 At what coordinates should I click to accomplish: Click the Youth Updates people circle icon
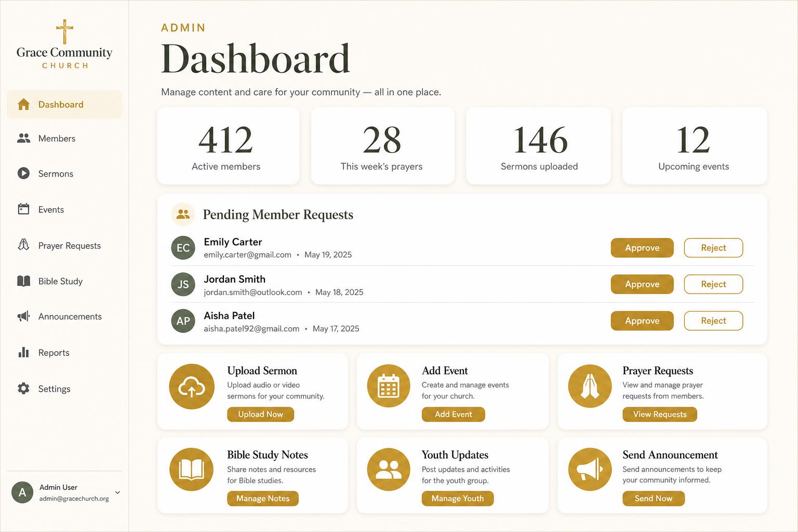tap(389, 470)
